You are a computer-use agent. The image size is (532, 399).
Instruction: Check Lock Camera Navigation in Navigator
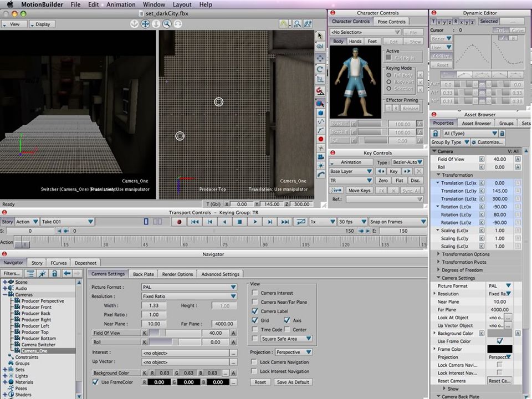point(254,362)
